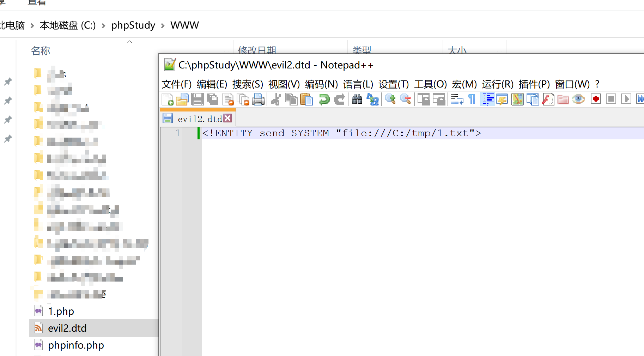Click the Notepad++ title bar app icon
The image size is (644, 356).
170,65
